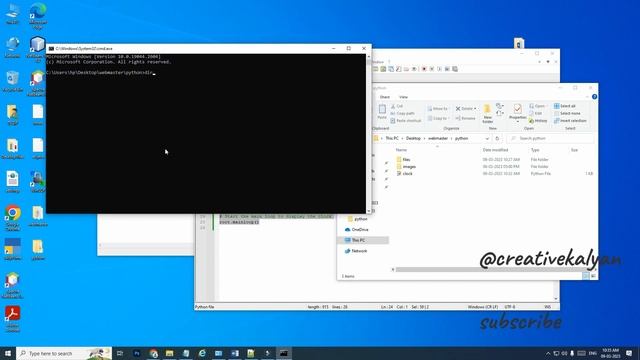Screen dimensions: 640x360
Task: Click This PC in the address bar path
Action: coord(392,139)
